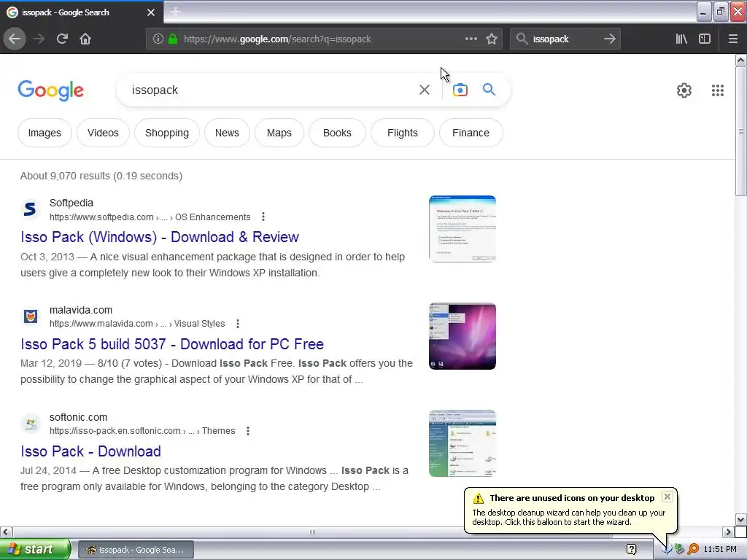This screenshot has width=747, height=560.
Task: Close the issopack Google Search tab
Action: 151,12
